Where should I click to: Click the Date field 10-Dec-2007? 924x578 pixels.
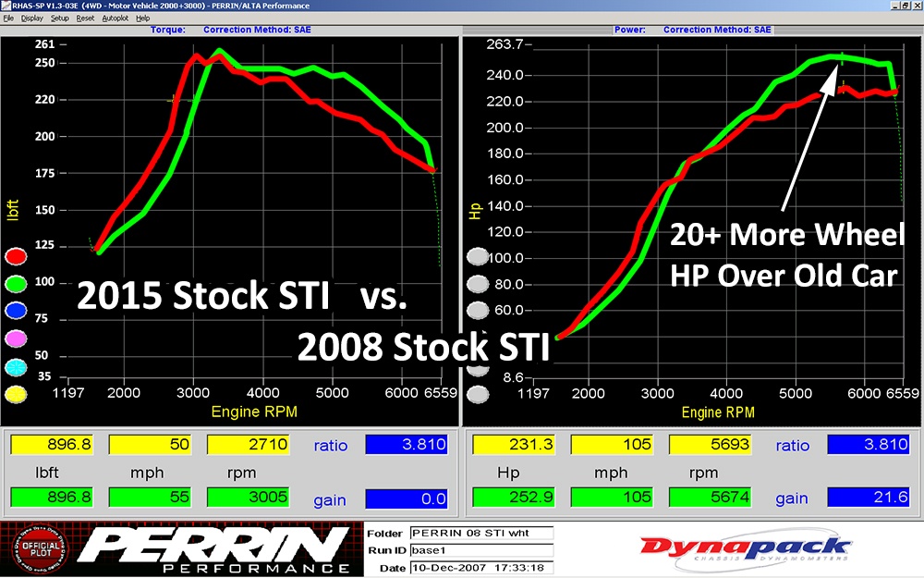[481, 568]
